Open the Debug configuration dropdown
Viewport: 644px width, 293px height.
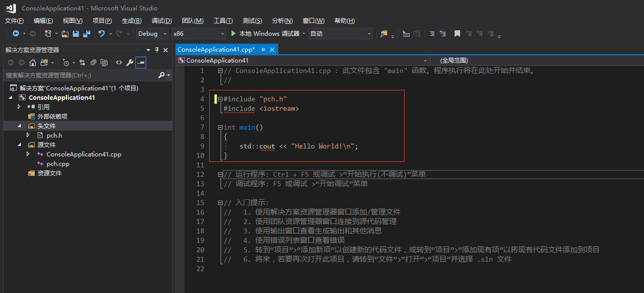(x=152, y=33)
